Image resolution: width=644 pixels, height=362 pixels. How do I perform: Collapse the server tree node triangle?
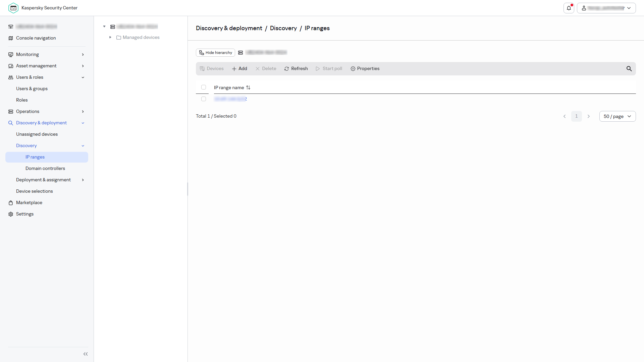(x=104, y=26)
